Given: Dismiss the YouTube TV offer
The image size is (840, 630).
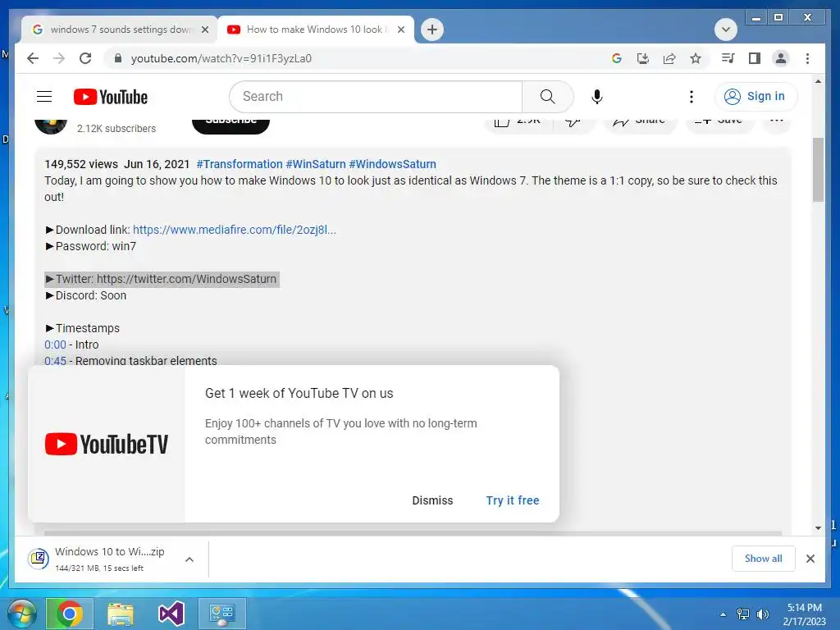Looking at the screenshot, I should tap(432, 500).
